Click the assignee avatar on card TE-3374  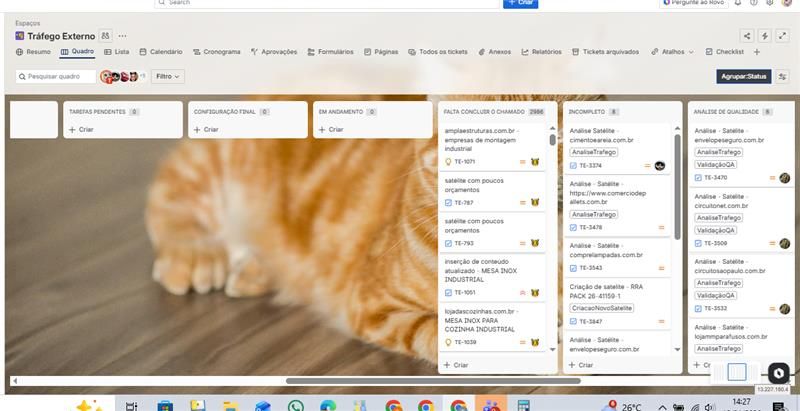(660, 166)
